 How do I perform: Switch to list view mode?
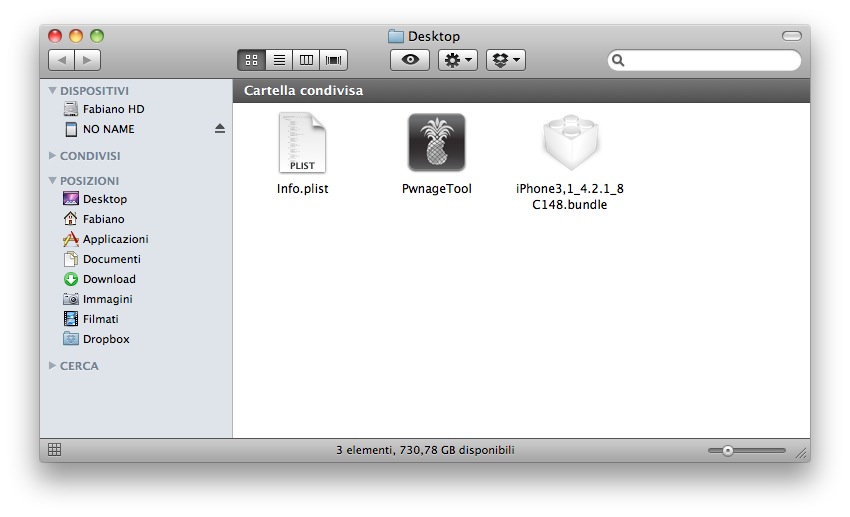tap(279, 60)
